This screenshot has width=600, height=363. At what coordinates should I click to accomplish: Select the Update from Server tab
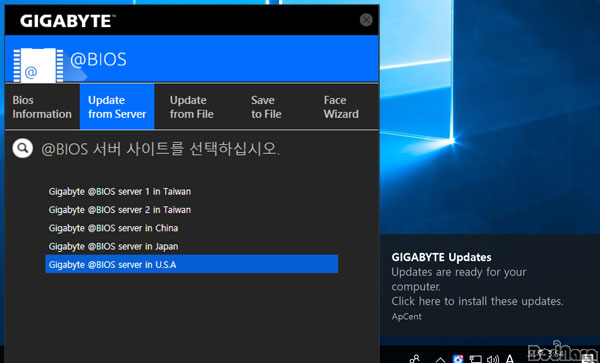coord(117,107)
